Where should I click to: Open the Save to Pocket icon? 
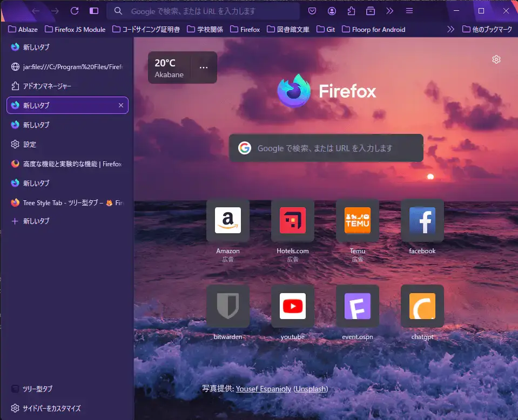pos(312,11)
